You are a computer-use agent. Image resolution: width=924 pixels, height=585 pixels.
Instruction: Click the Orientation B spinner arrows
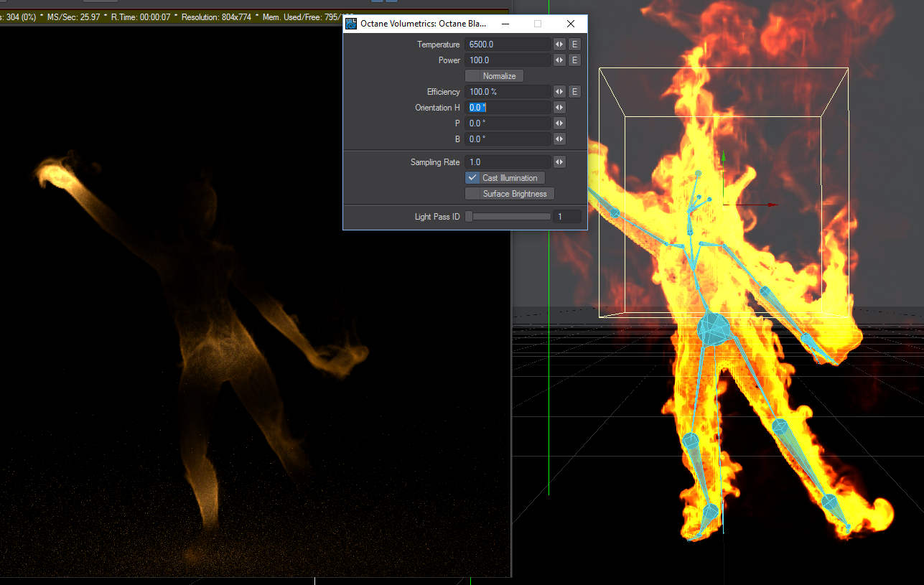point(559,139)
